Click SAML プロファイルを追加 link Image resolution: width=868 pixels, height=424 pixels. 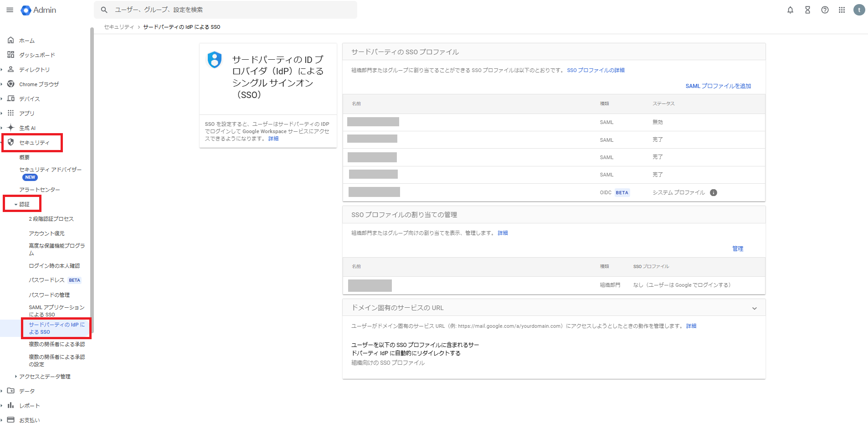pos(718,86)
